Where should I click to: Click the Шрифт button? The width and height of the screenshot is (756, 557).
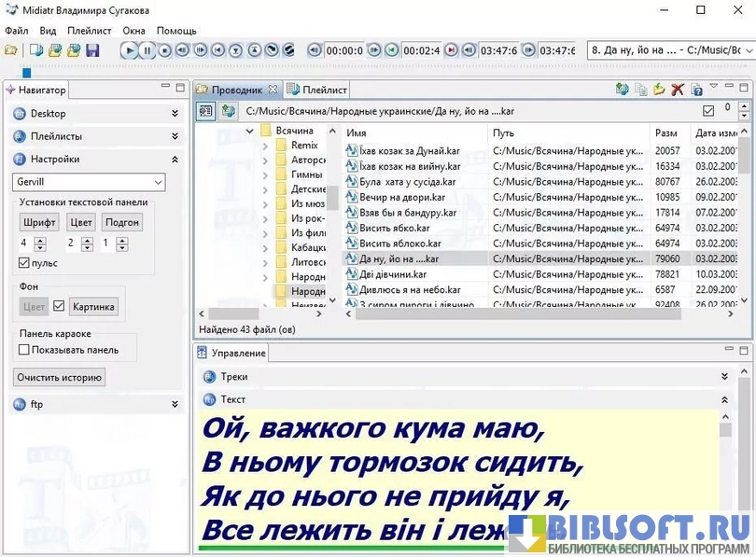coord(39,222)
